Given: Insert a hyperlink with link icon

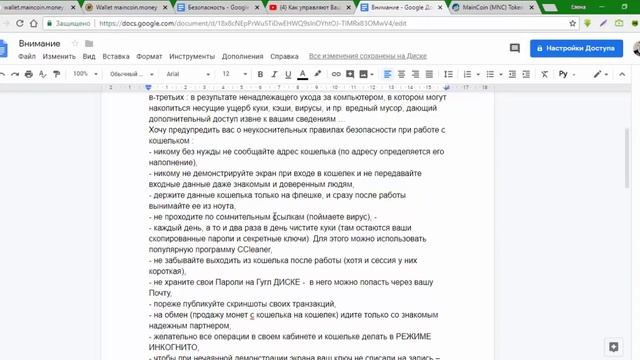Looking at the screenshot, I should pyautogui.click(x=336, y=74).
